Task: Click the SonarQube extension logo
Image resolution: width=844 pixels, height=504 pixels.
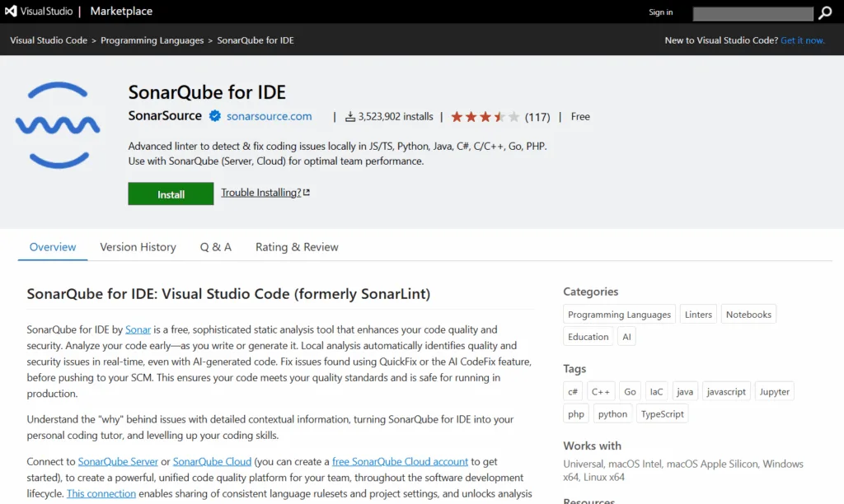Action: [x=58, y=125]
